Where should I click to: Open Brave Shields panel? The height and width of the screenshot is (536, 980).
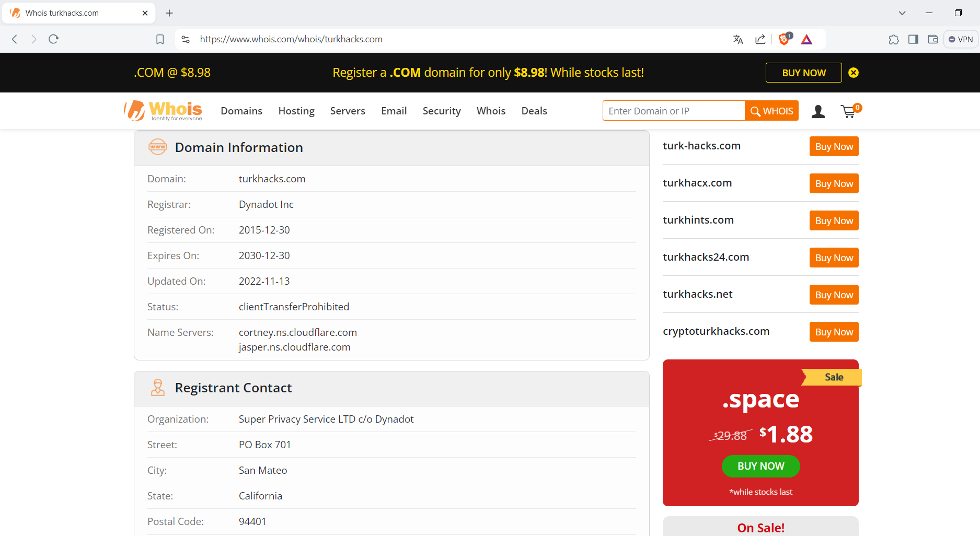pos(785,39)
